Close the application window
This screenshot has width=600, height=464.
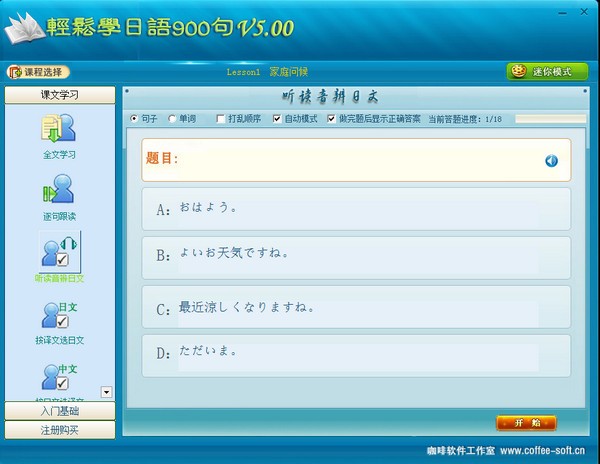(x=584, y=12)
